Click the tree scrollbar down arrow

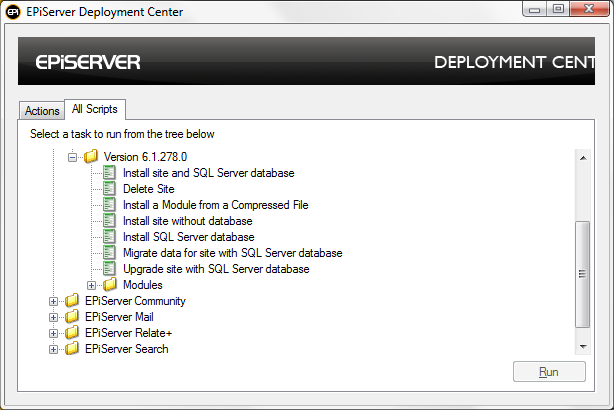583,345
